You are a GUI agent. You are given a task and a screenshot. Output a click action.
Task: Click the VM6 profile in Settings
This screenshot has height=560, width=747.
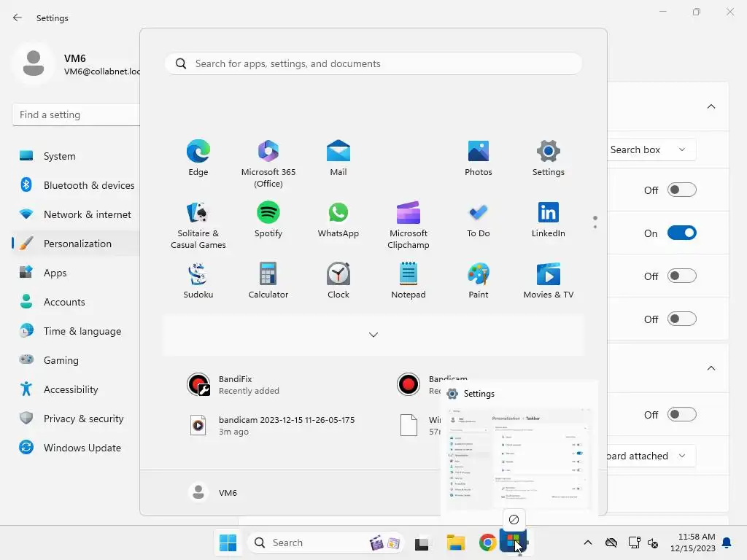(x=76, y=64)
